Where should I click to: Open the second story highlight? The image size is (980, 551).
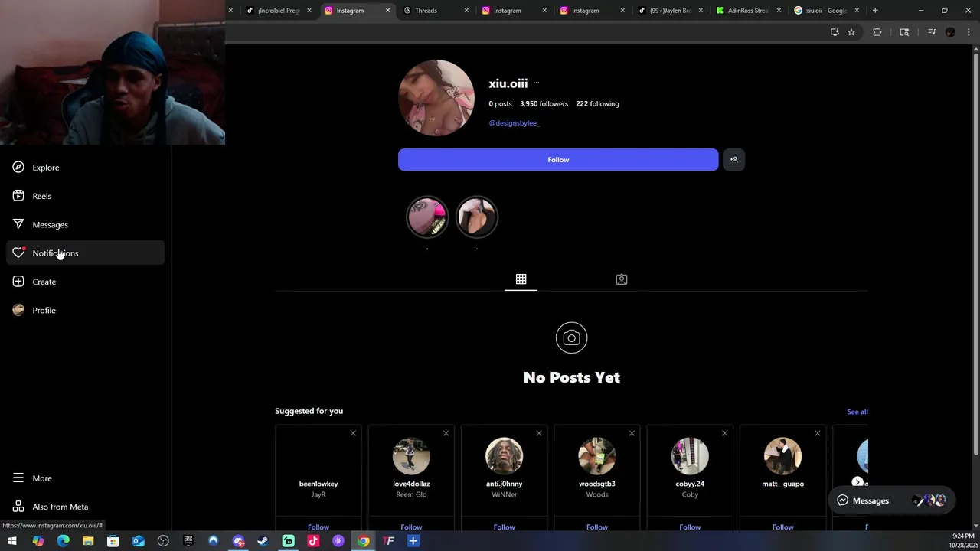click(477, 217)
